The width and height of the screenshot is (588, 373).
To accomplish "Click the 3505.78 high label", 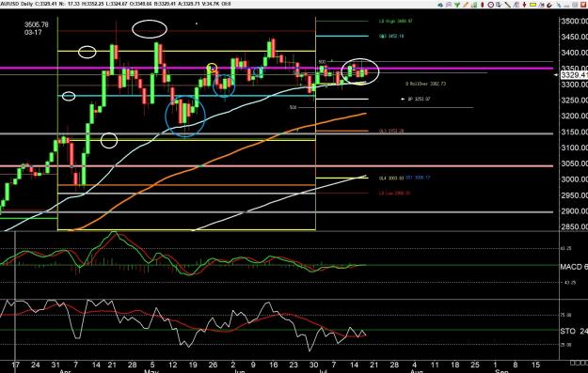I will pyautogui.click(x=37, y=24).
